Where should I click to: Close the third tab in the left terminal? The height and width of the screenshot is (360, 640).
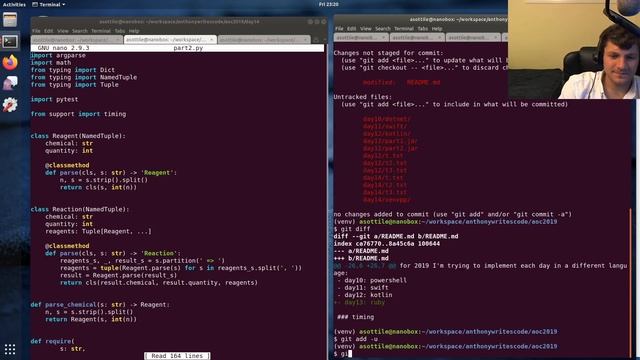click(x=305, y=40)
